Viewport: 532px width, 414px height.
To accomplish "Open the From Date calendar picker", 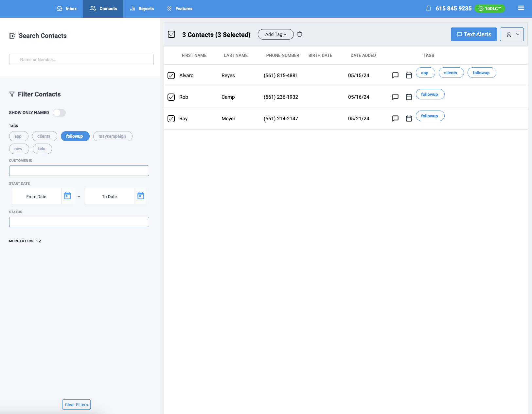I will tap(67, 196).
